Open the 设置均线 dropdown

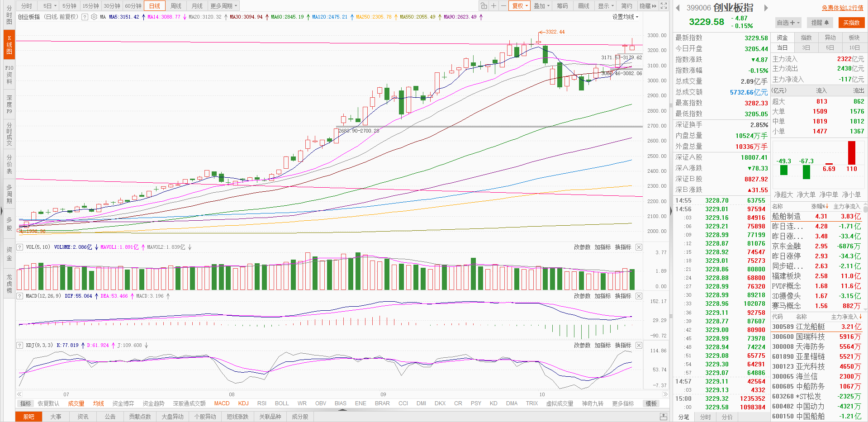pyautogui.click(x=625, y=17)
